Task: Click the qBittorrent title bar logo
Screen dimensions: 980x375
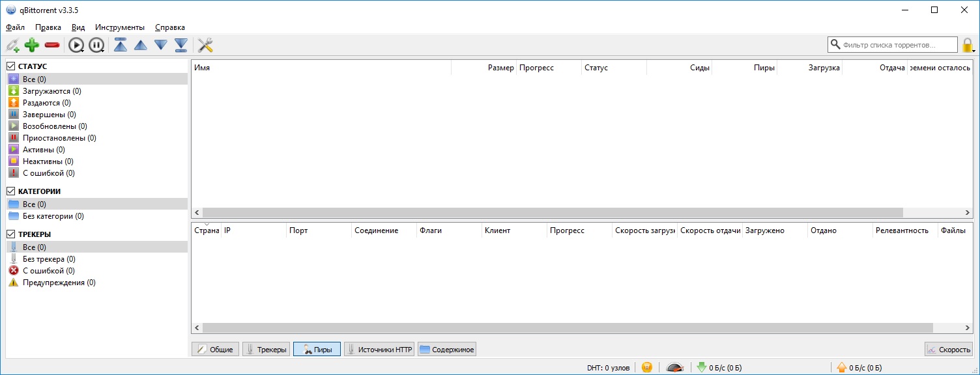Action: [11, 10]
